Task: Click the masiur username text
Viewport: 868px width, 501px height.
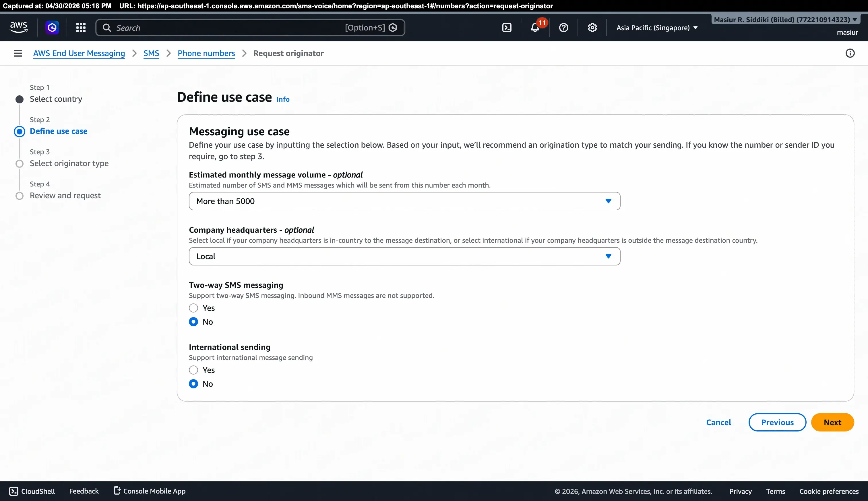Action: 847,33
